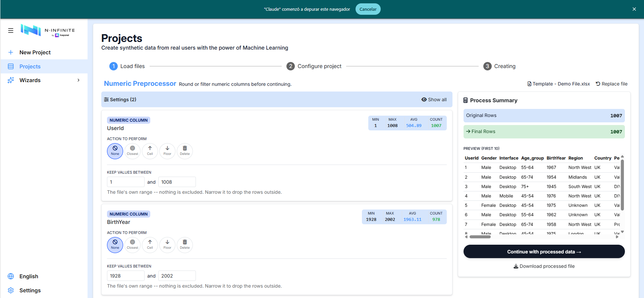
Task: Close the debugging notification bar
Action: [x=634, y=9]
